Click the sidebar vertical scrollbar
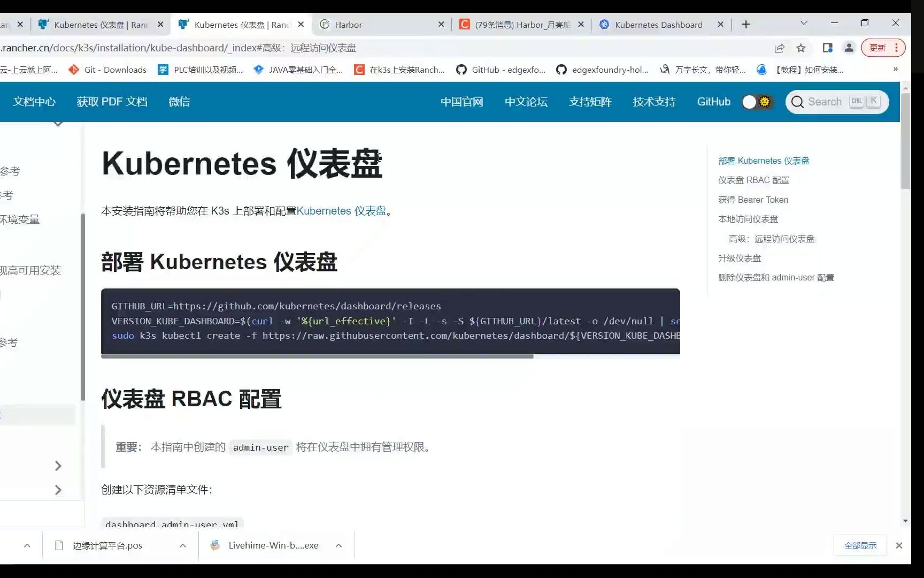 [83, 307]
